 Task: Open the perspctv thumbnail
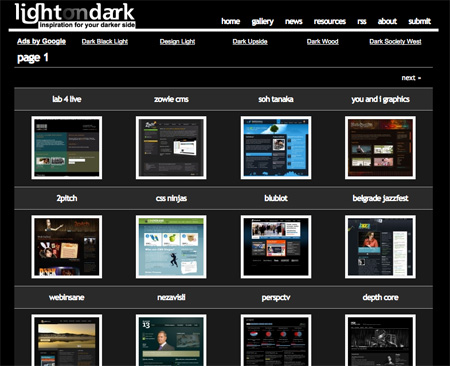click(x=276, y=340)
